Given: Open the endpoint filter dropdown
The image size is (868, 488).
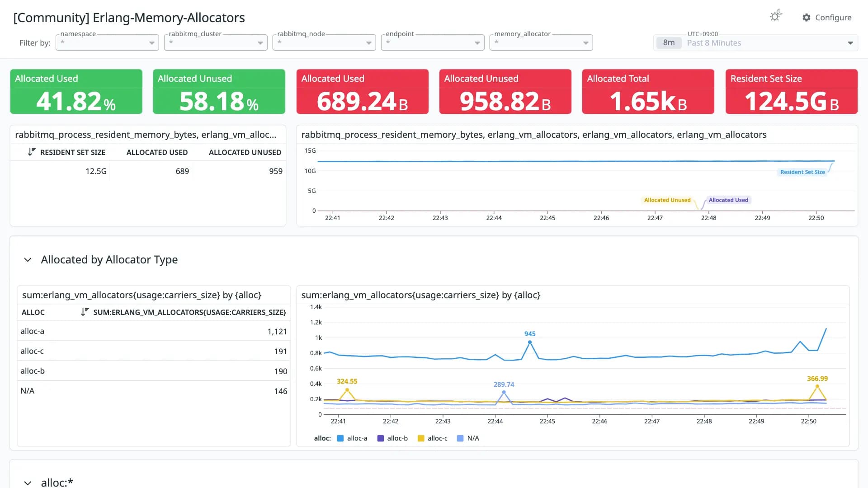Looking at the screenshot, I should point(433,42).
